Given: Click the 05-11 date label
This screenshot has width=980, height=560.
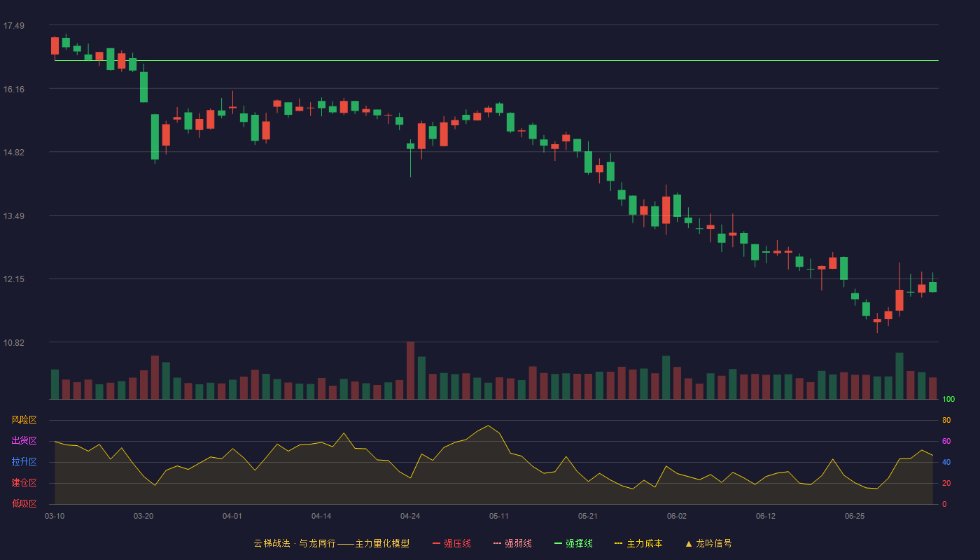Looking at the screenshot, I should pyautogui.click(x=499, y=516).
